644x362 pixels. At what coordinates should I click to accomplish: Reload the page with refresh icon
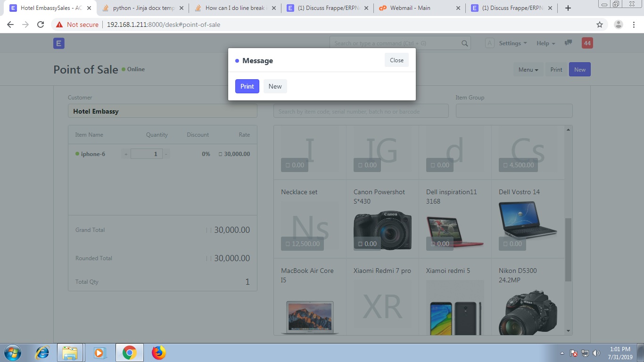coord(41,25)
